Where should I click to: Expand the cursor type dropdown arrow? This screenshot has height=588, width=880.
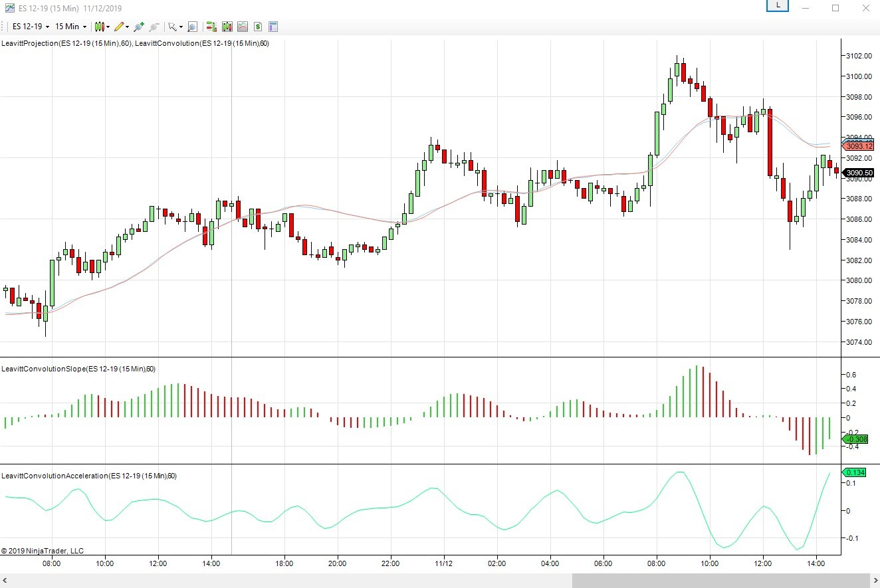[181, 27]
